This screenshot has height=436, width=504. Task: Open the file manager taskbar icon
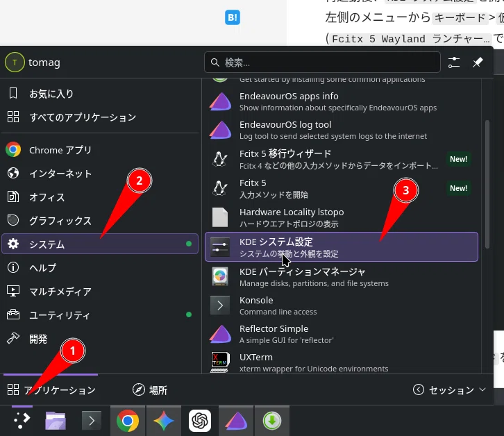click(x=56, y=421)
